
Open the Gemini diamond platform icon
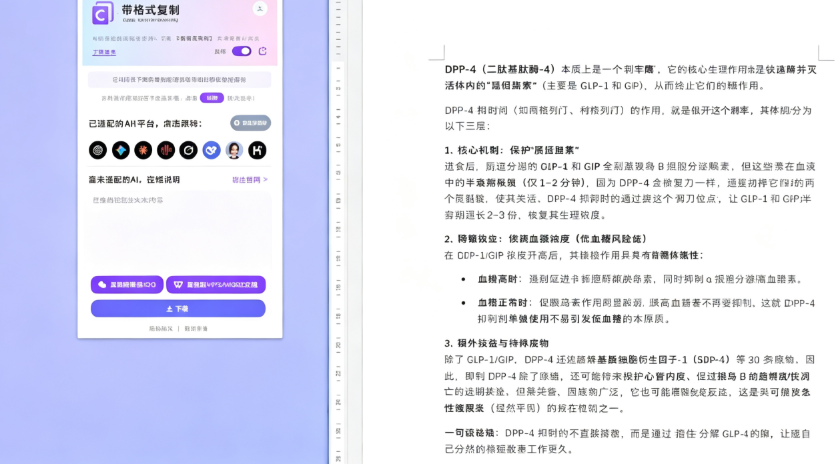tap(121, 150)
